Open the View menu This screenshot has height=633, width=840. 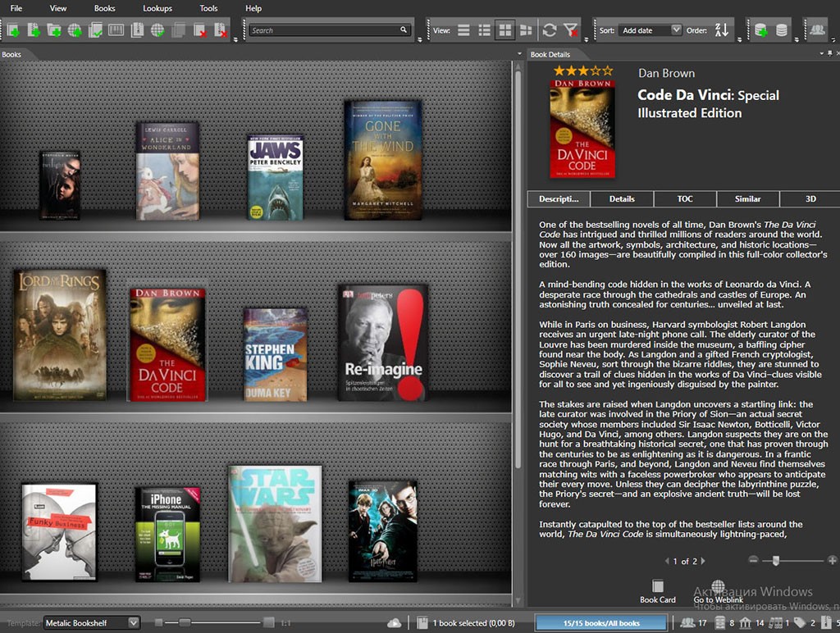[58, 8]
